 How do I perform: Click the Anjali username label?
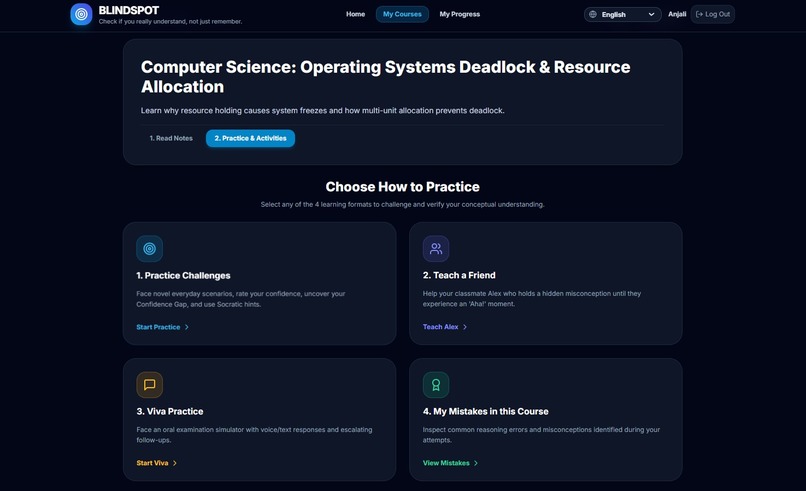click(x=677, y=14)
